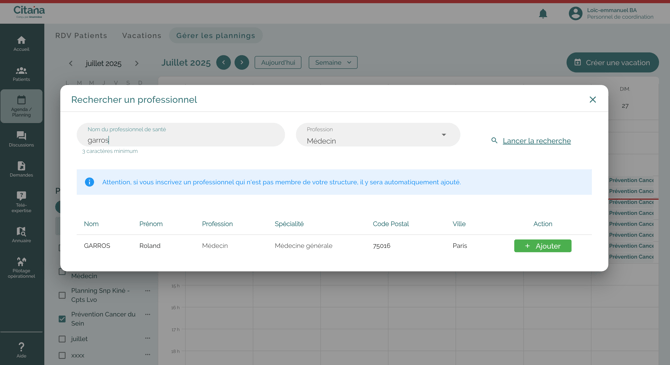Click Lancer la recherche link

point(537,141)
